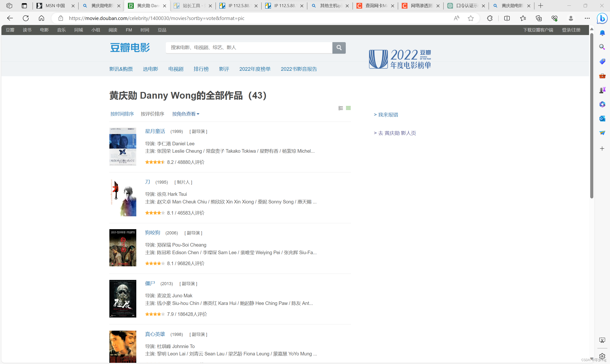The height and width of the screenshot is (364, 610).
Task: Expand 按角色查看 dropdown filter
Action: pyautogui.click(x=185, y=114)
